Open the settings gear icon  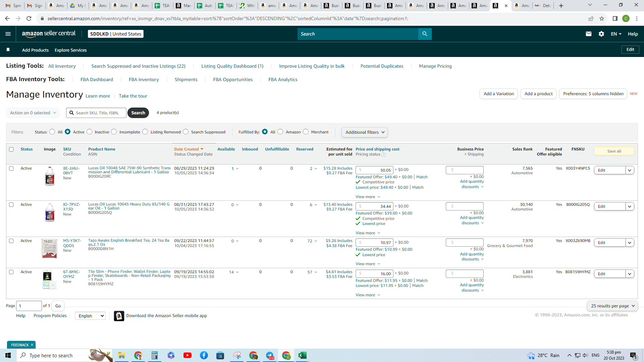click(x=601, y=34)
